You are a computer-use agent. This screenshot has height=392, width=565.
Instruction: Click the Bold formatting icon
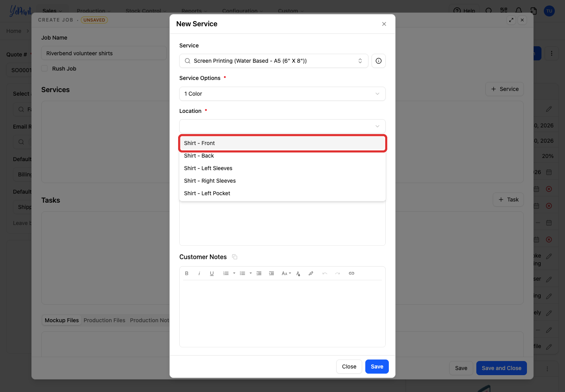click(187, 274)
